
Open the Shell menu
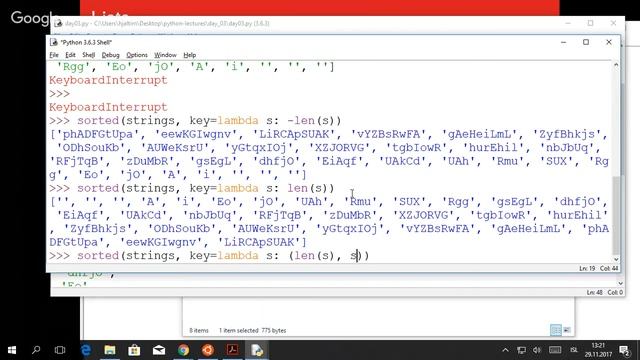[89, 55]
